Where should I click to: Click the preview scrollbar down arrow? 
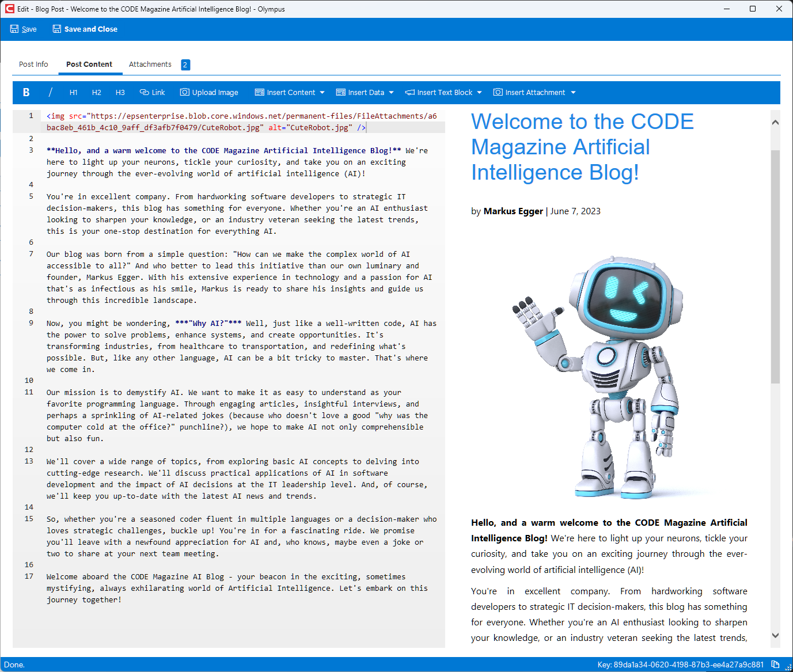click(775, 635)
